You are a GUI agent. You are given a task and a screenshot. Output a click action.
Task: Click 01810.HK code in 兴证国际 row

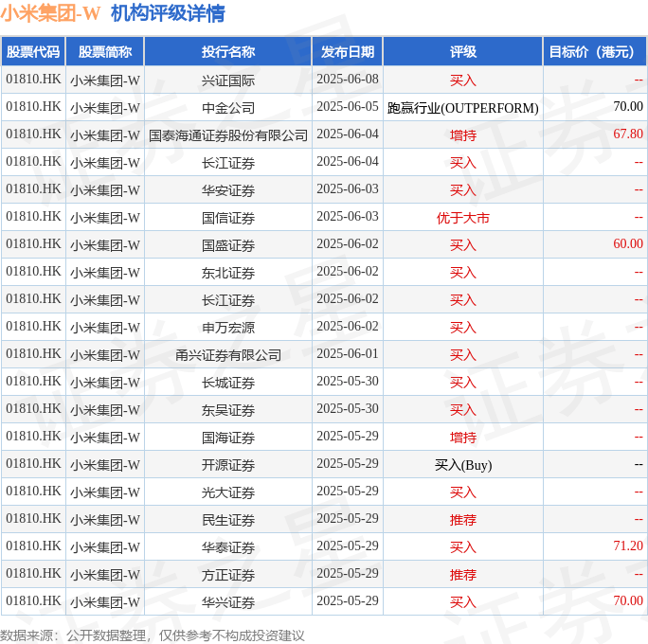click(x=33, y=79)
